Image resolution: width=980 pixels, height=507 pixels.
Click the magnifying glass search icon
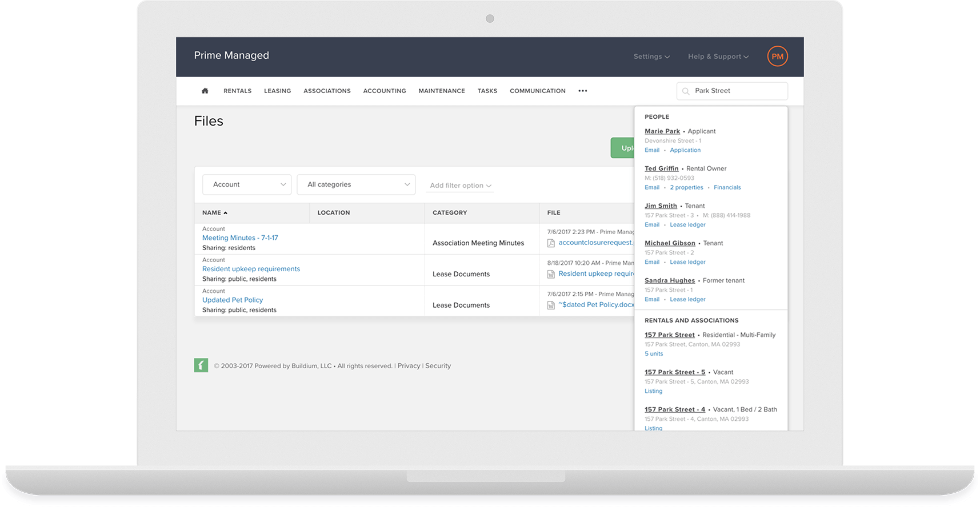pyautogui.click(x=686, y=91)
